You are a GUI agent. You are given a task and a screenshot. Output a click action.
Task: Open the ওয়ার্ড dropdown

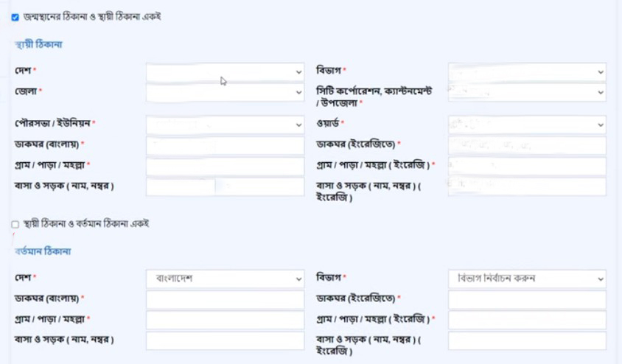(x=527, y=125)
